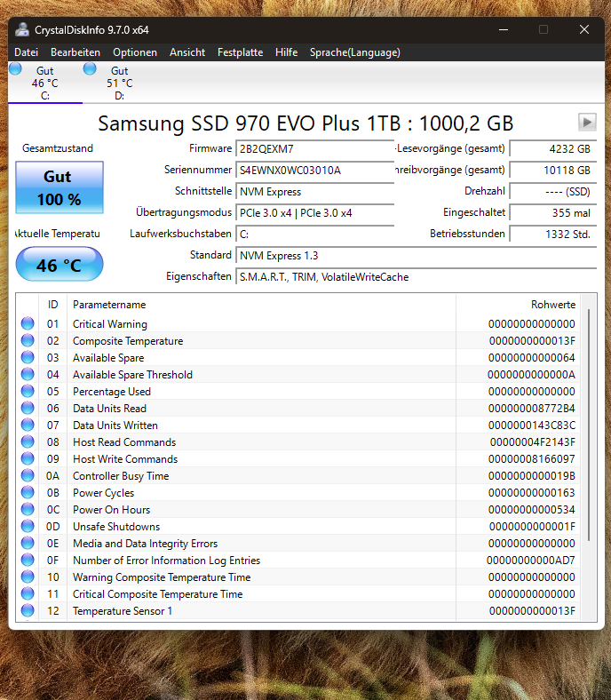Click the Übertragungsmodus field PCIe 3.0 x4

click(314, 213)
